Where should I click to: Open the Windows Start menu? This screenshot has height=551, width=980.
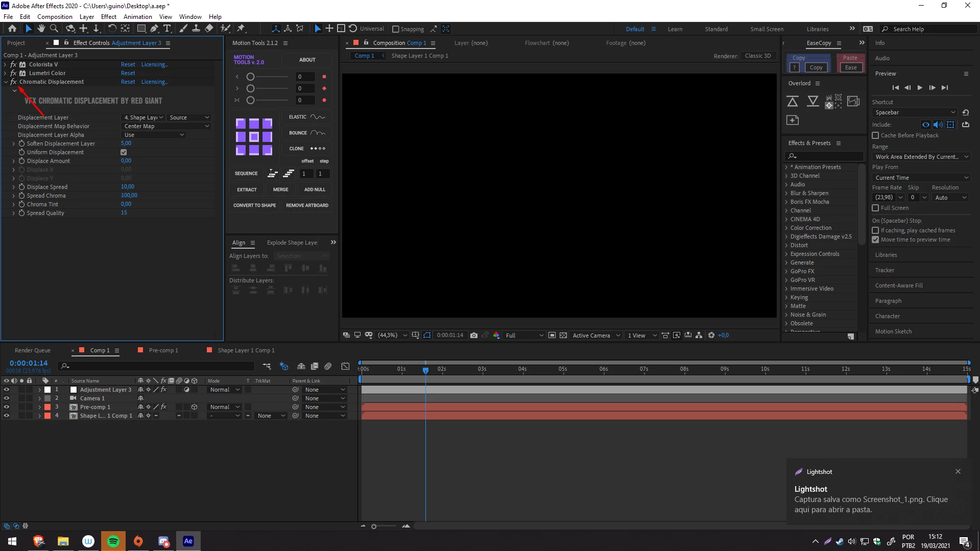(x=12, y=541)
